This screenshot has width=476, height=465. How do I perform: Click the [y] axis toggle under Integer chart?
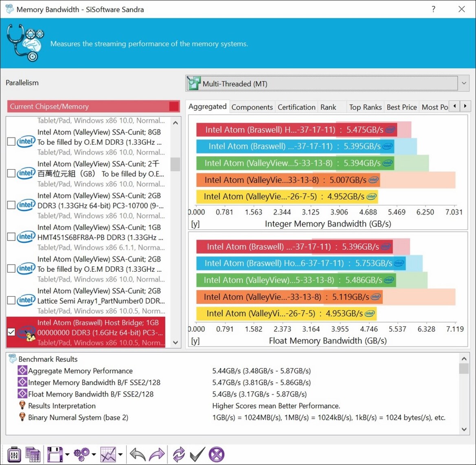(x=195, y=224)
